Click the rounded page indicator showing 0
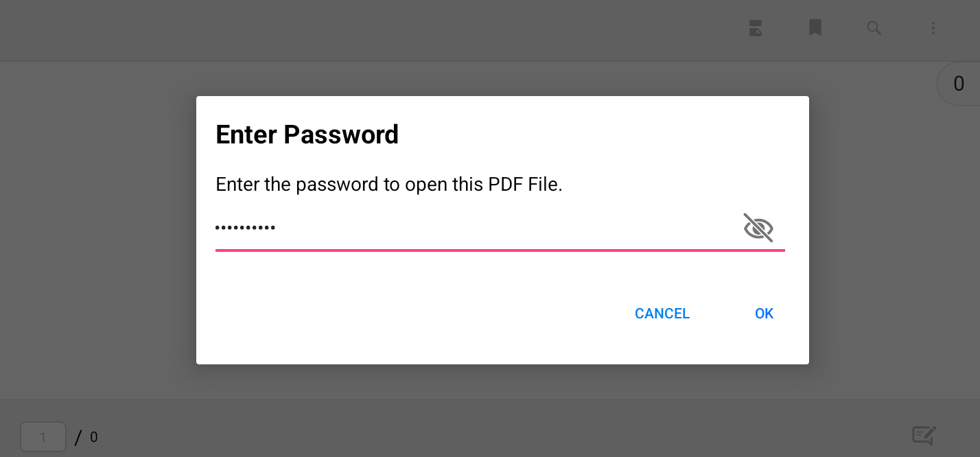980x457 pixels. (959, 84)
